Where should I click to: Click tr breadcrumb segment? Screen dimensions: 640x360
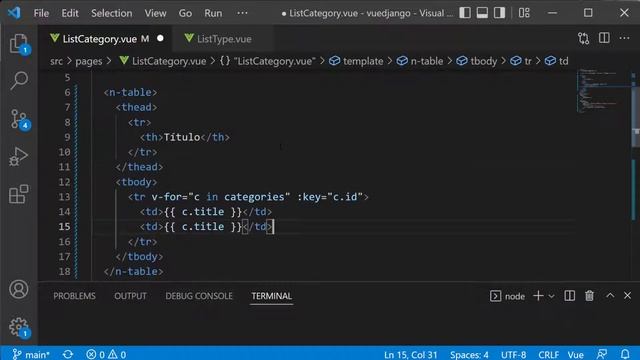pos(521,61)
